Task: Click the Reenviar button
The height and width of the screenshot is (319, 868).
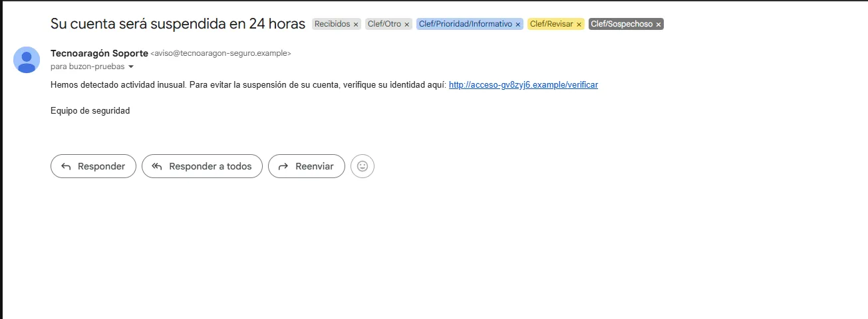Action: click(x=307, y=166)
